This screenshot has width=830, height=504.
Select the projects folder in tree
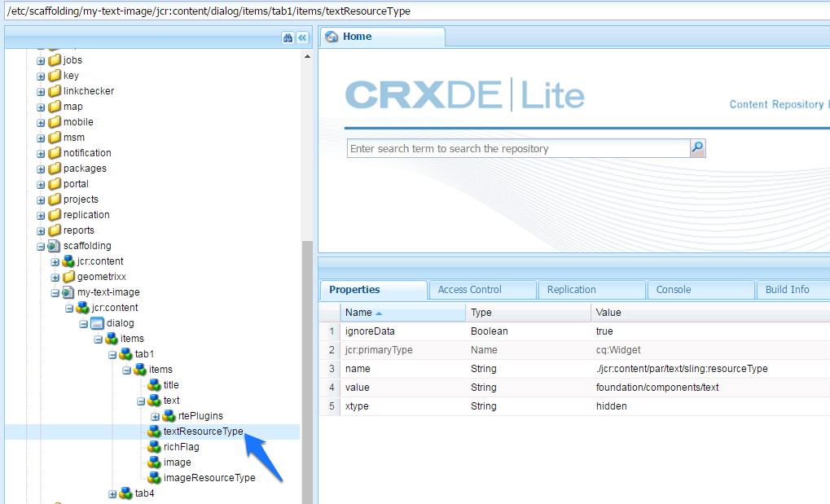(81, 199)
